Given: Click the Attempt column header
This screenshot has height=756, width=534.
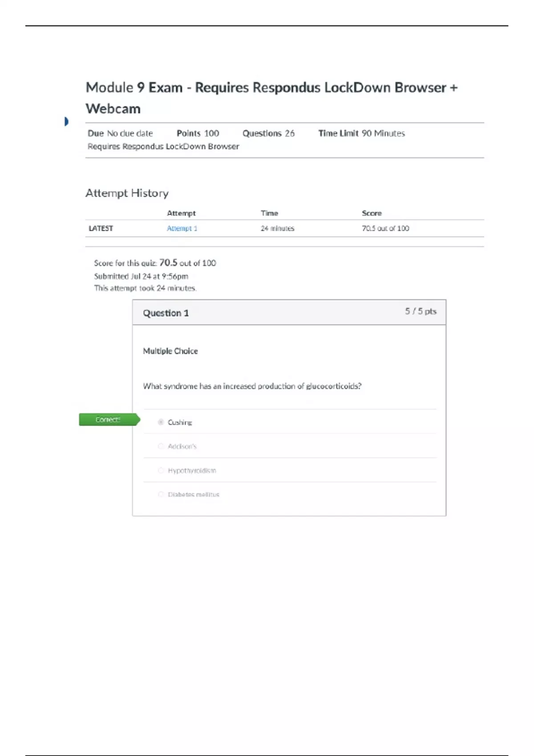Looking at the screenshot, I should pyautogui.click(x=181, y=213).
